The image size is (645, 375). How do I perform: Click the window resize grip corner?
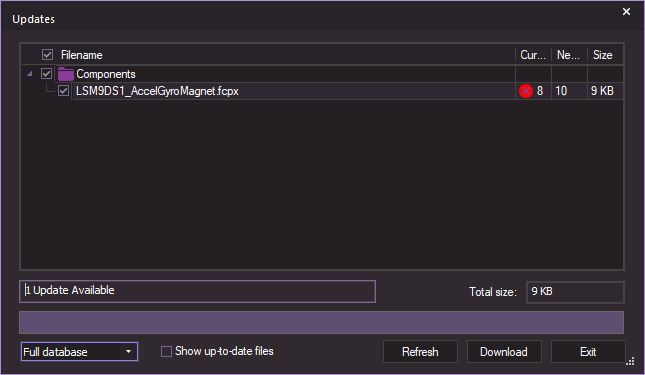tap(630, 361)
